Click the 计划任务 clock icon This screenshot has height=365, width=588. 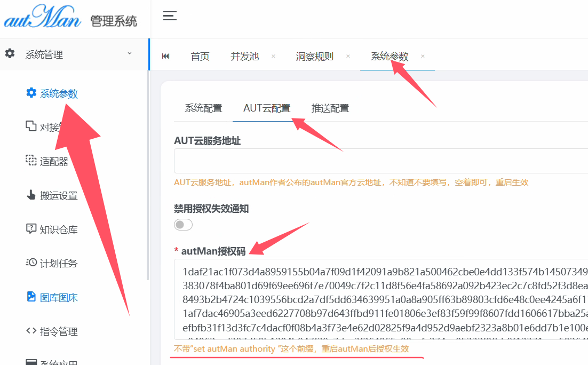pyautogui.click(x=31, y=262)
